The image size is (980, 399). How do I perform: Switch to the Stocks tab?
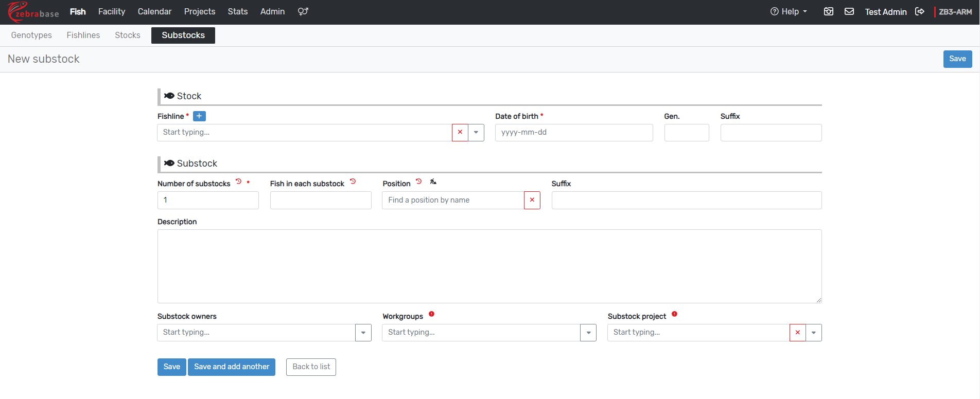pyautogui.click(x=128, y=35)
